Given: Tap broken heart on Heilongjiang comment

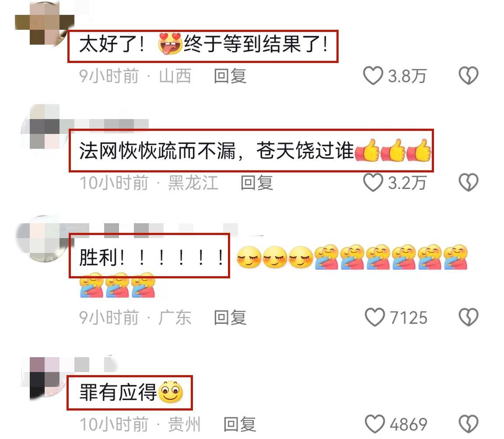Looking at the screenshot, I should point(468,183).
